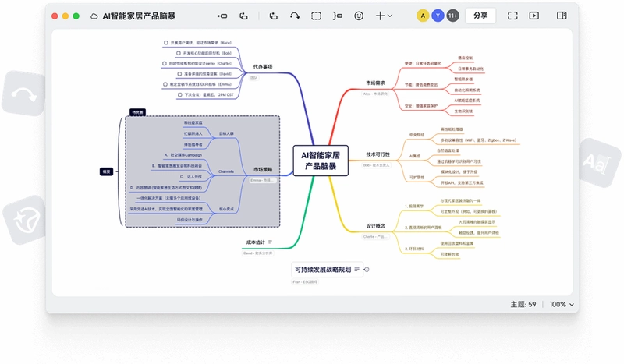
Task: Select the 设计概念 main topic
Action: (x=376, y=226)
